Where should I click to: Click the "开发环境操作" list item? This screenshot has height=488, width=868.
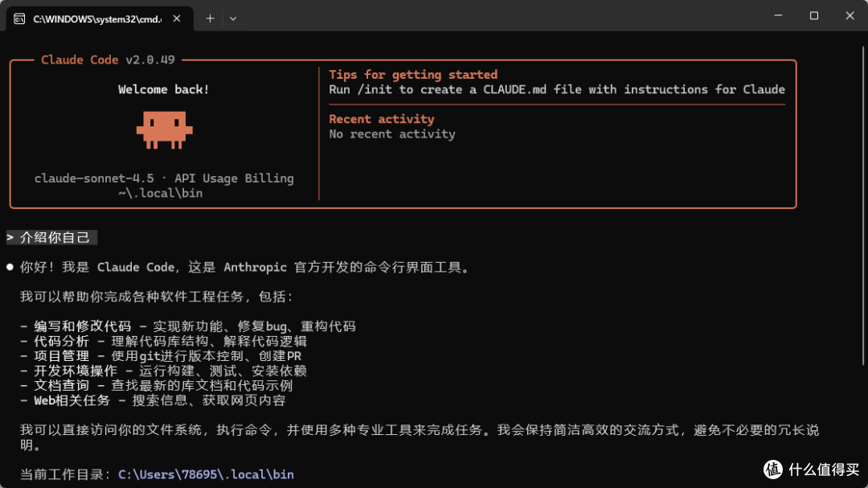163,371
